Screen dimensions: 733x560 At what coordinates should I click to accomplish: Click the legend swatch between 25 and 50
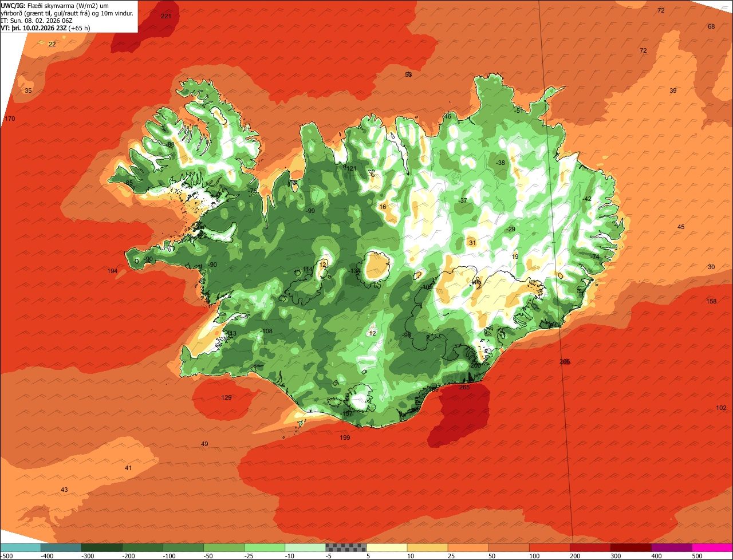[468, 547]
